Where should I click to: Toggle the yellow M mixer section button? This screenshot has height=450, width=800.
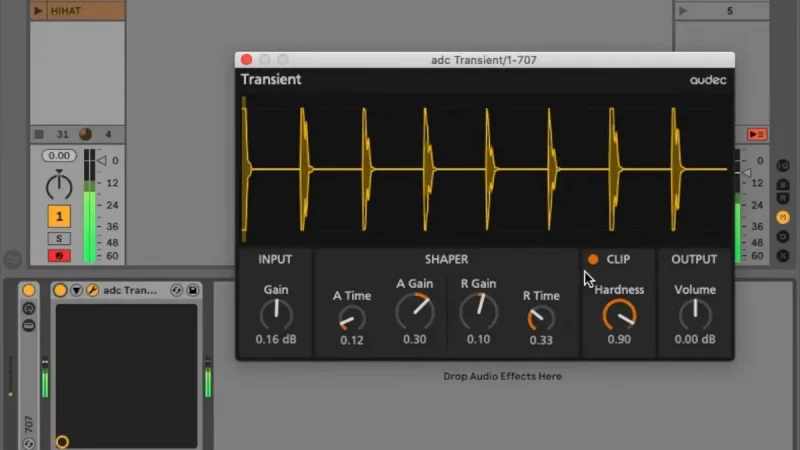pyautogui.click(x=783, y=217)
